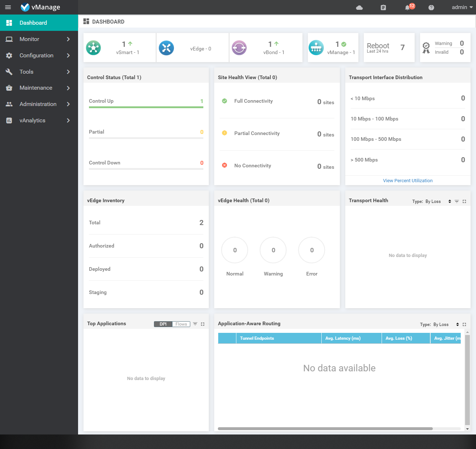The image size is (476, 449).
Task: Click the Partial control count
Action: pyautogui.click(x=202, y=132)
